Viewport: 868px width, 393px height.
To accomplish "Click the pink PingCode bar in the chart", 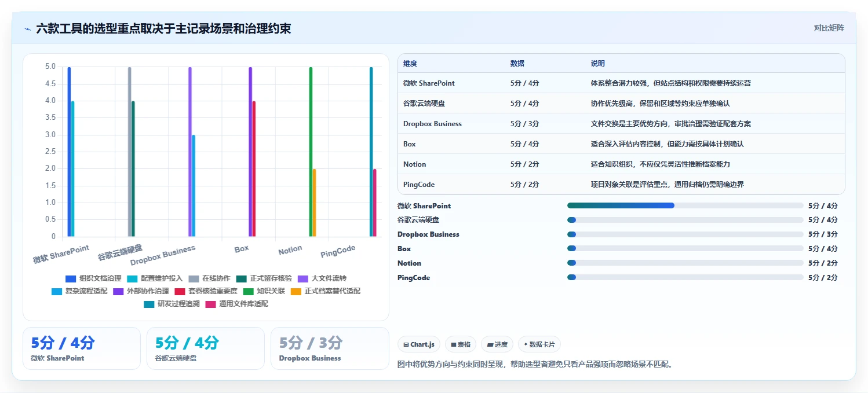I will tap(375, 203).
